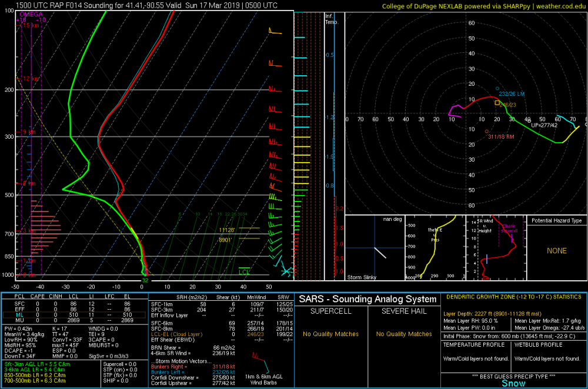Image resolution: width=588 pixels, height=389 pixels.
Task: Click the Snow best guess precip type
Action: [513, 383]
